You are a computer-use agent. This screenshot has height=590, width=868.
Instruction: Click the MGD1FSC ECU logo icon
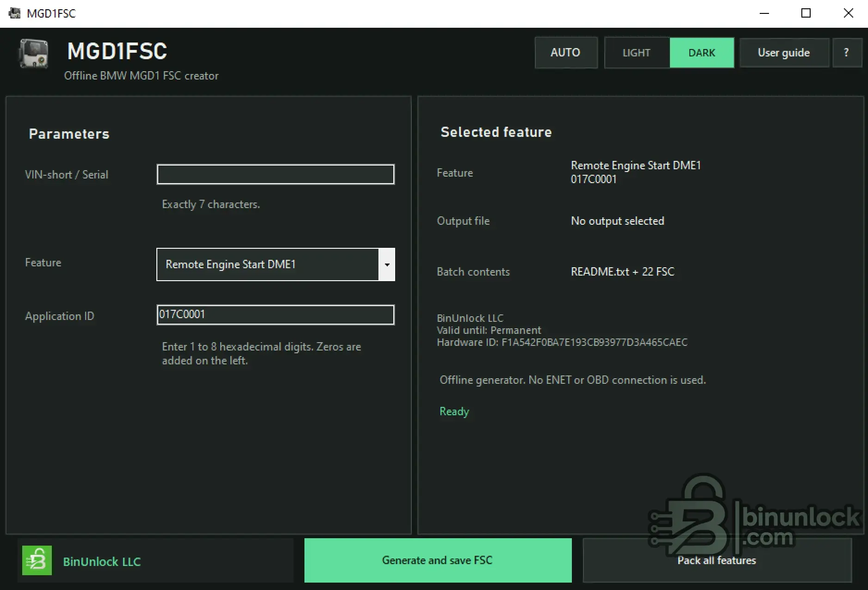coord(33,54)
